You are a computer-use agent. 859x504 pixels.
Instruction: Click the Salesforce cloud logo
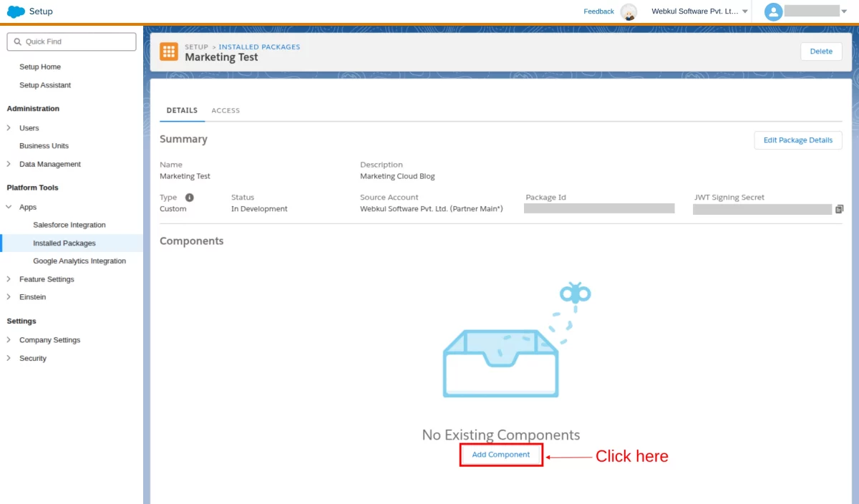tap(16, 11)
